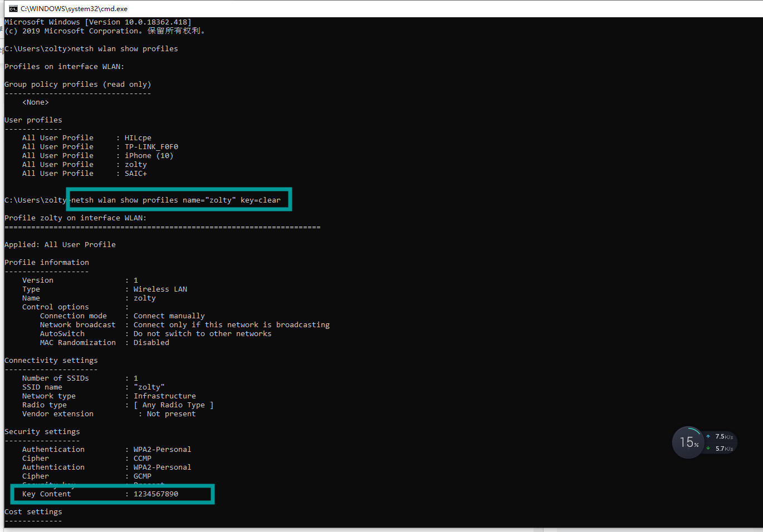Click the partially visible icon on the left edge
The image size is (763, 532).
[x=2, y=29]
